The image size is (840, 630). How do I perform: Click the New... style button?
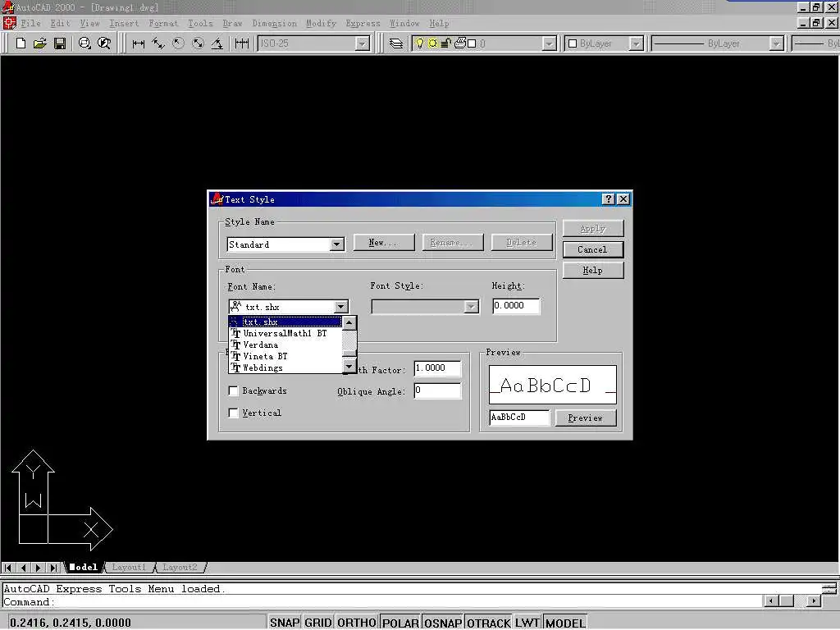click(x=384, y=243)
